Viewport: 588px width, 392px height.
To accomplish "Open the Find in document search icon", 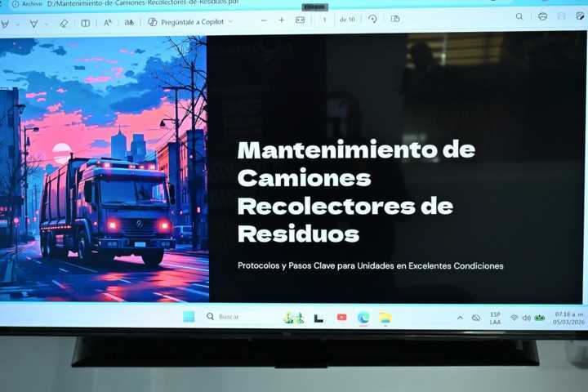I will pos(519,16).
